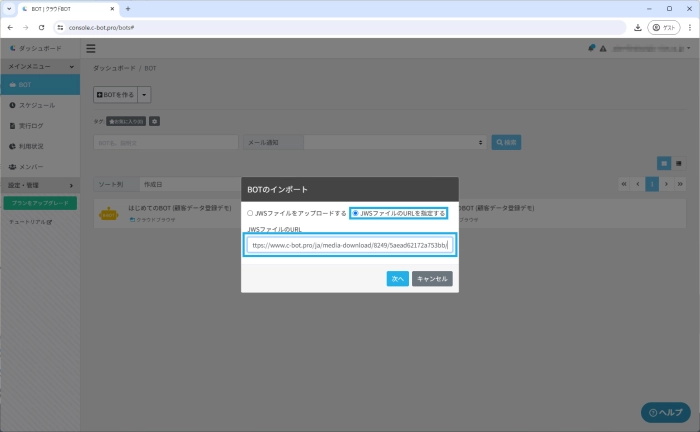Click the warning triangle icon in header
The width and height of the screenshot is (700, 432).
click(x=603, y=48)
